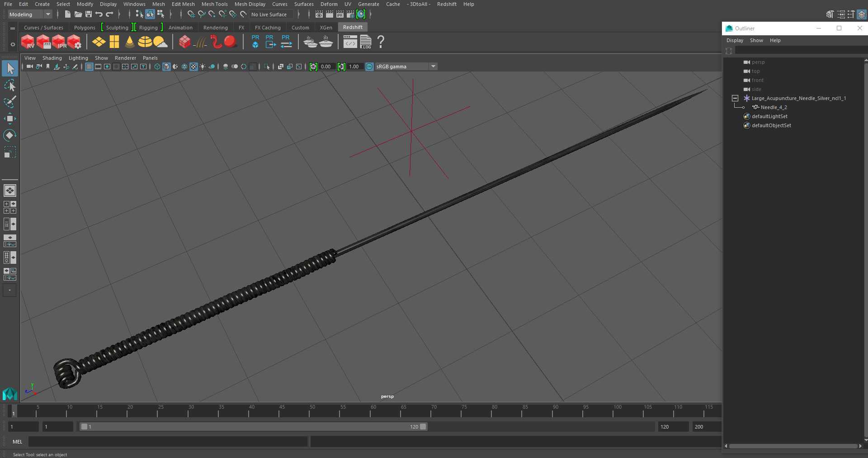Create a Redshift physical sun and sky
The width and height of the screenshot is (868, 458).
tap(160, 42)
